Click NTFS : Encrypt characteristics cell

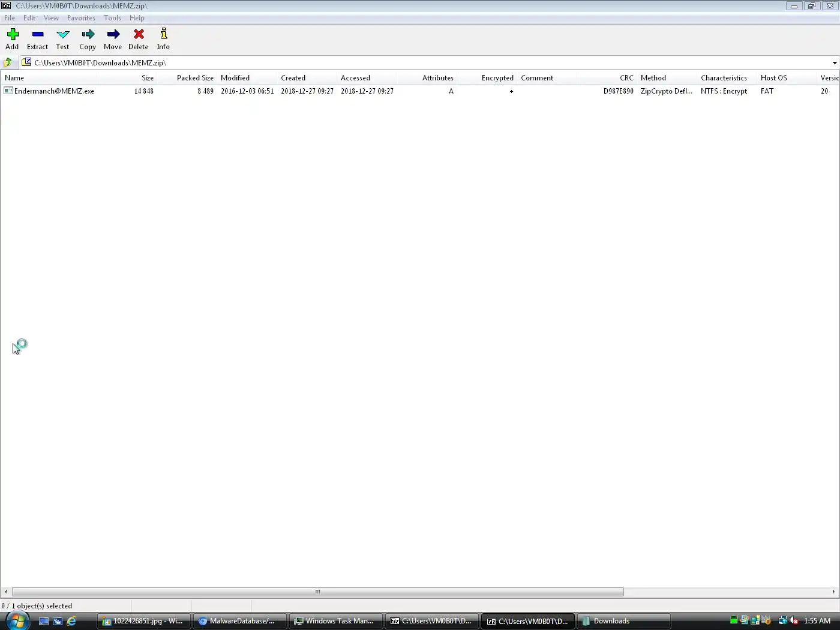click(724, 91)
